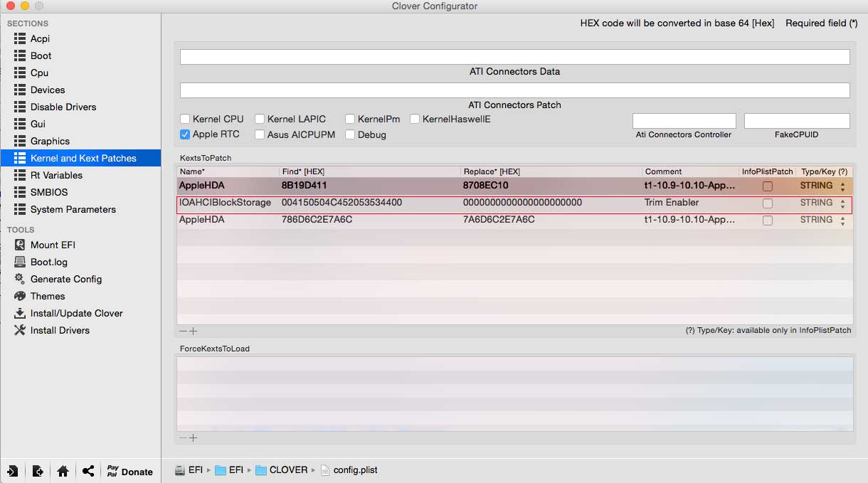The height and width of the screenshot is (483, 868).
Task: Add a row to KextsToPatch table
Action: click(x=193, y=331)
